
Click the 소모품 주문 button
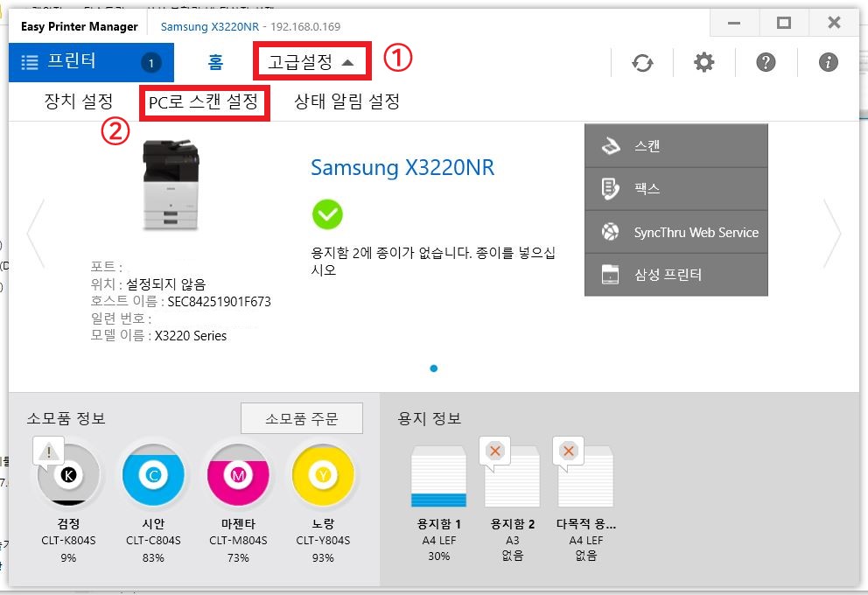pos(302,418)
